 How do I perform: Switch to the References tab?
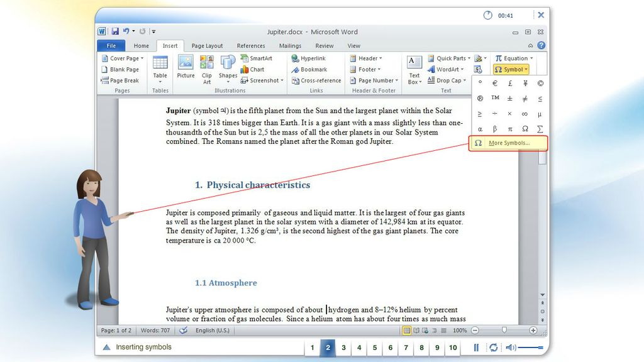pyautogui.click(x=250, y=45)
